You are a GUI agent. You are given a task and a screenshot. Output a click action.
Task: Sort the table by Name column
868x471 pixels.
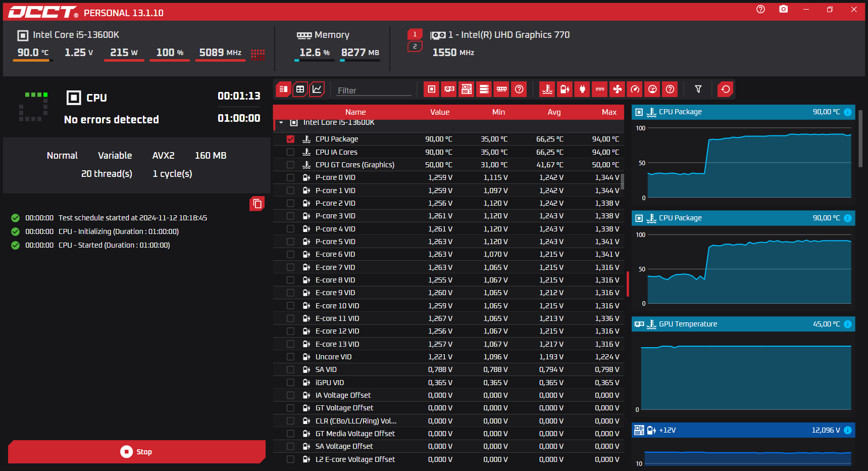355,112
